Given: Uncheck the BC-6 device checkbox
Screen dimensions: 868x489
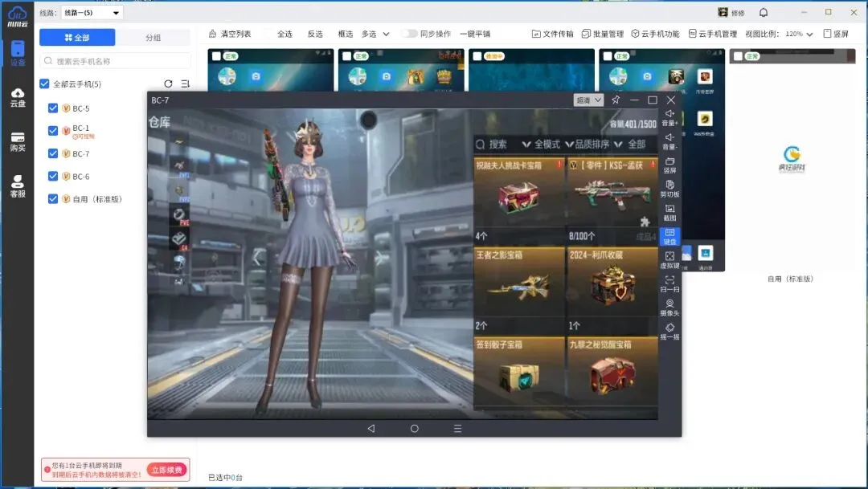Looking at the screenshot, I should pos(53,176).
